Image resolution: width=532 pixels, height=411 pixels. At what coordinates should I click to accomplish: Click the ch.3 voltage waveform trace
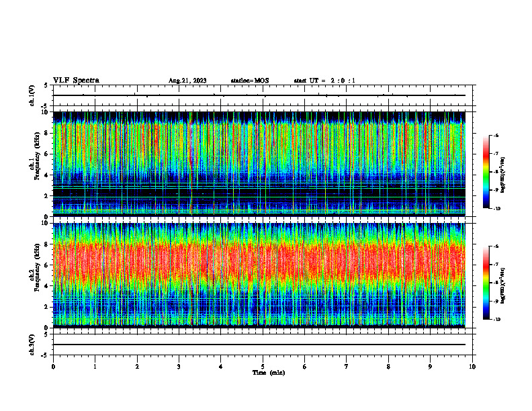[x=259, y=345]
